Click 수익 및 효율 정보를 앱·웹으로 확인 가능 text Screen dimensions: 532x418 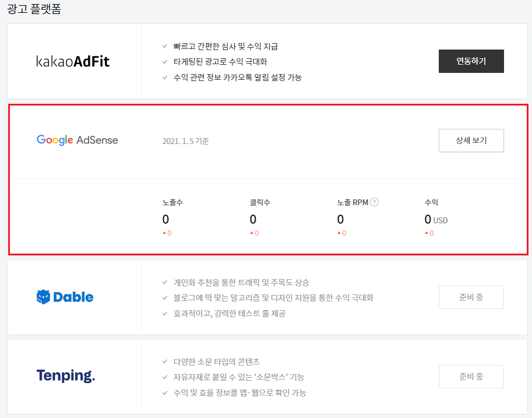[239, 392]
